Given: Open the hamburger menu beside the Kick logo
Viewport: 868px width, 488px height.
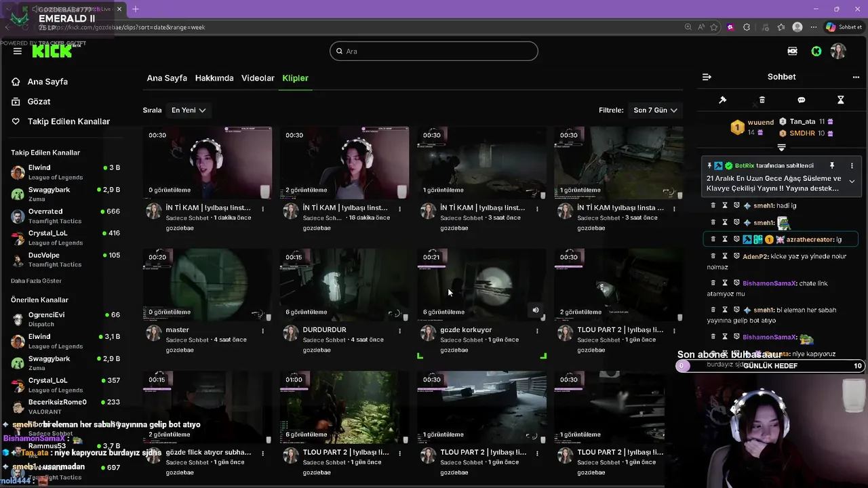Looking at the screenshot, I should (x=17, y=51).
